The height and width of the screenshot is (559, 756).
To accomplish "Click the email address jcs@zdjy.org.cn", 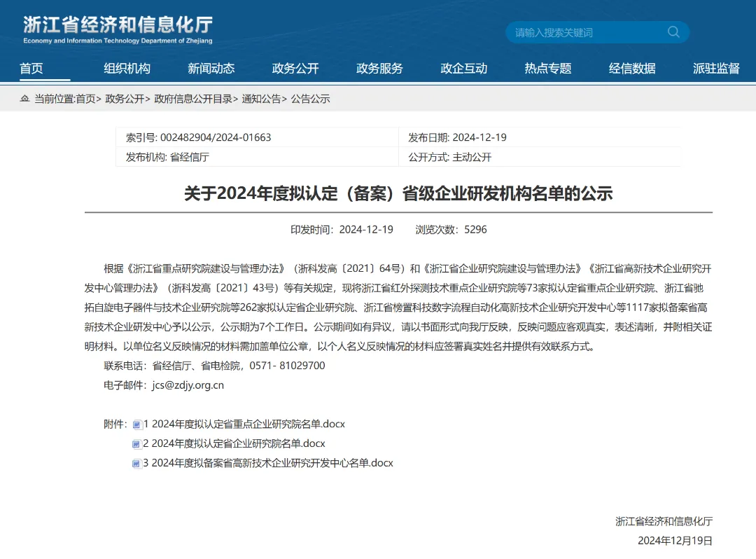I will click(x=188, y=385).
